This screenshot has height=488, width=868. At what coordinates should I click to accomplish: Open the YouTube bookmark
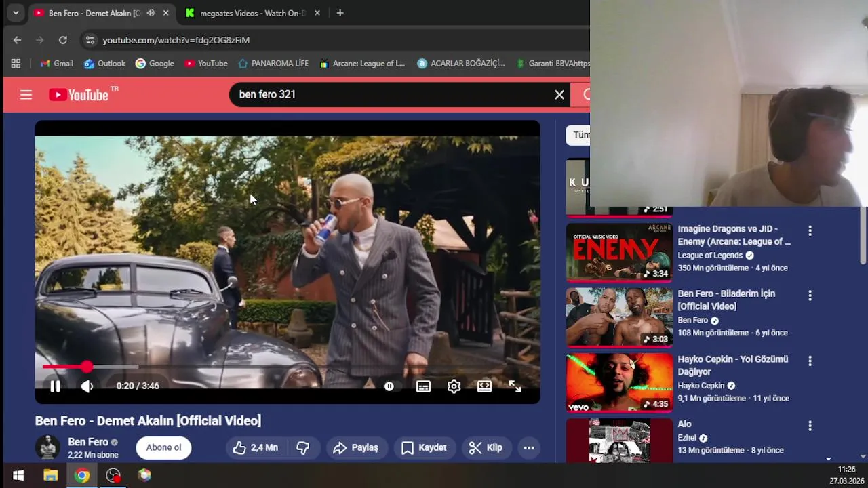pos(205,63)
